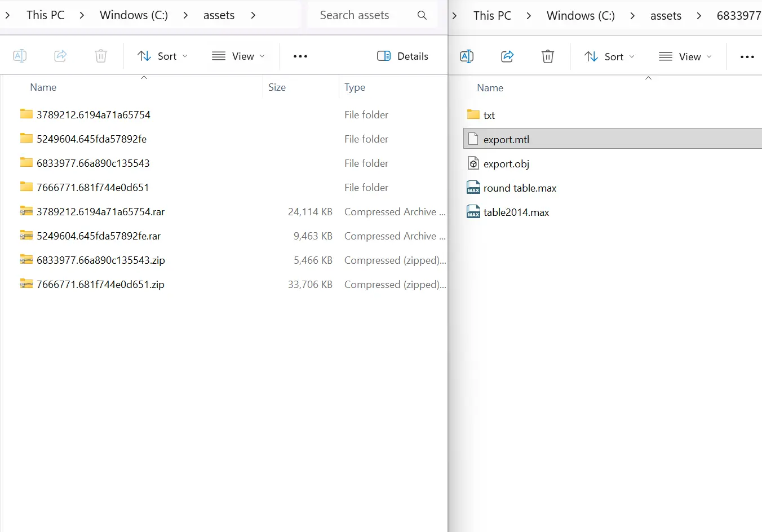Open Sort dropdown in right window
762x532 pixels.
[609, 56]
